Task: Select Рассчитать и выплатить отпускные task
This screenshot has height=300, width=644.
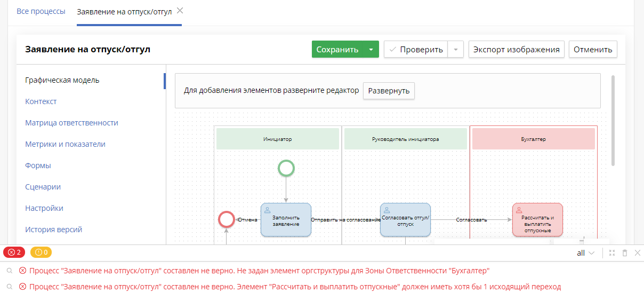Action: tap(537, 219)
